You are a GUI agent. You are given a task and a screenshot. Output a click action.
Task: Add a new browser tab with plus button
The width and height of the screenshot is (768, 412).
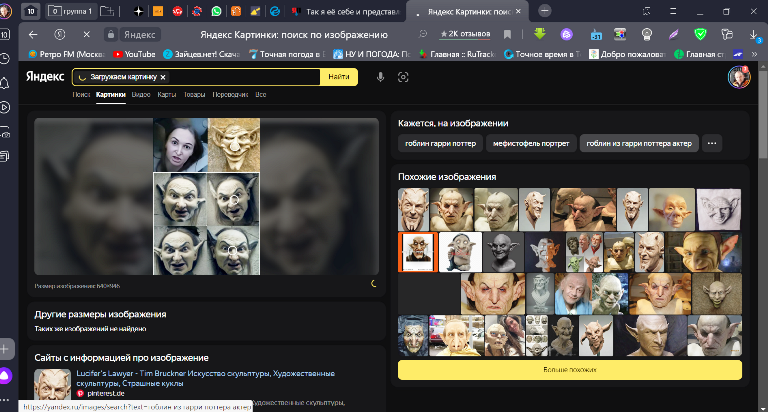pos(544,11)
